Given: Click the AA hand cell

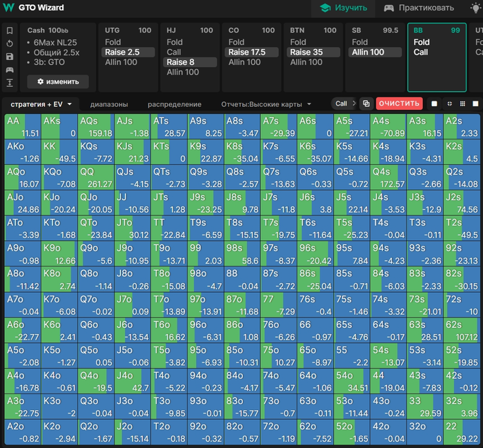Looking at the screenshot, I should pos(23,126).
